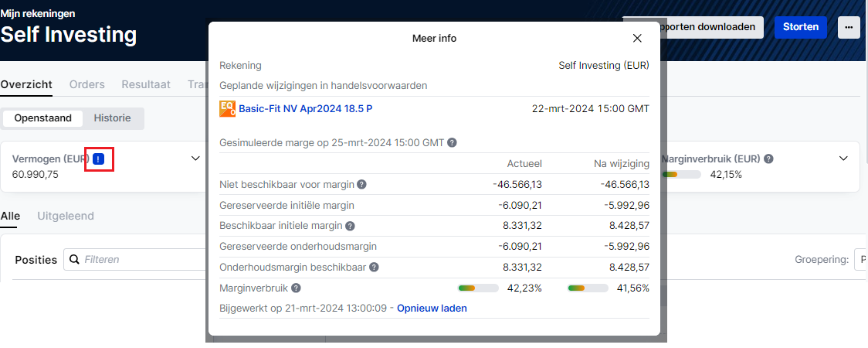Open the three-dots more options menu
Image resolution: width=868 pixels, height=348 pixels.
coord(849,27)
